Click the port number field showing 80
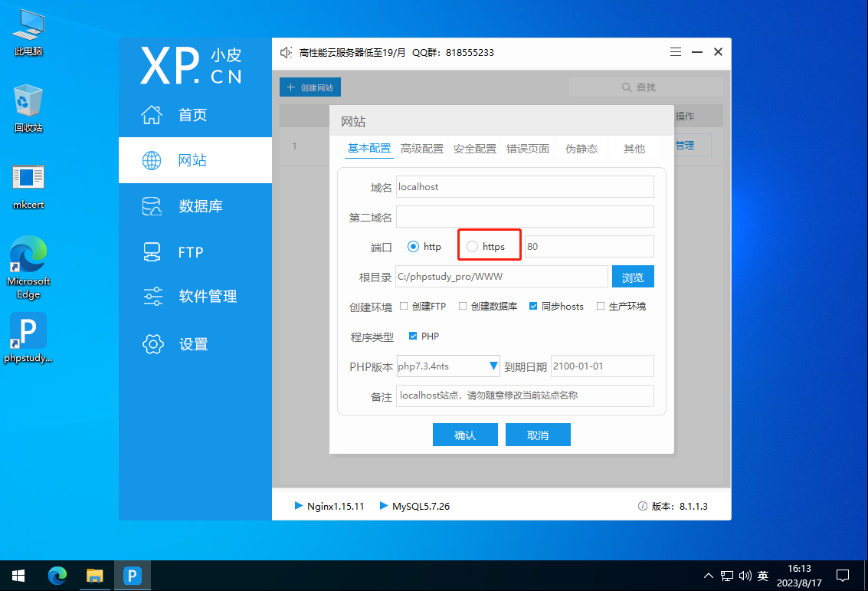The width and height of the screenshot is (868, 591). [x=589, y=247]
